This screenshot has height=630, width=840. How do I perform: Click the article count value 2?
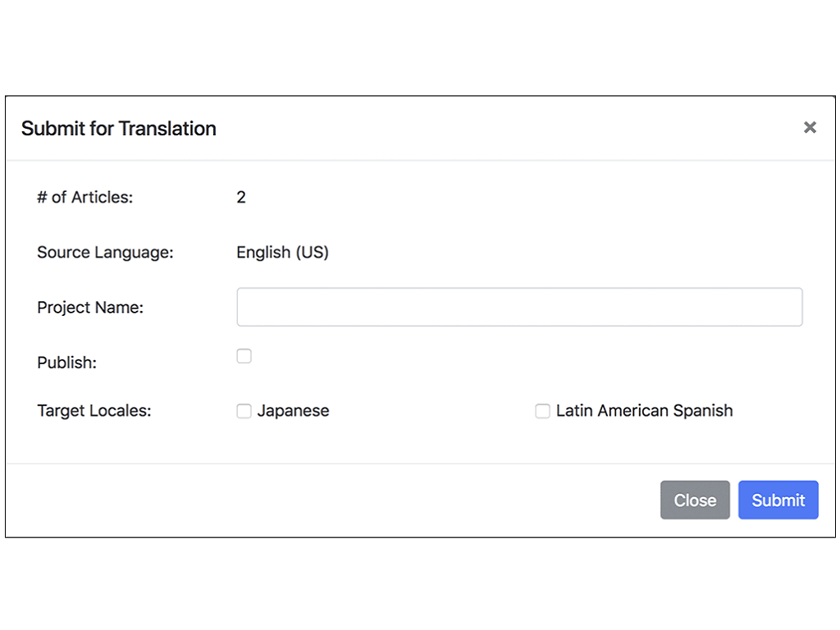point(241,197)
